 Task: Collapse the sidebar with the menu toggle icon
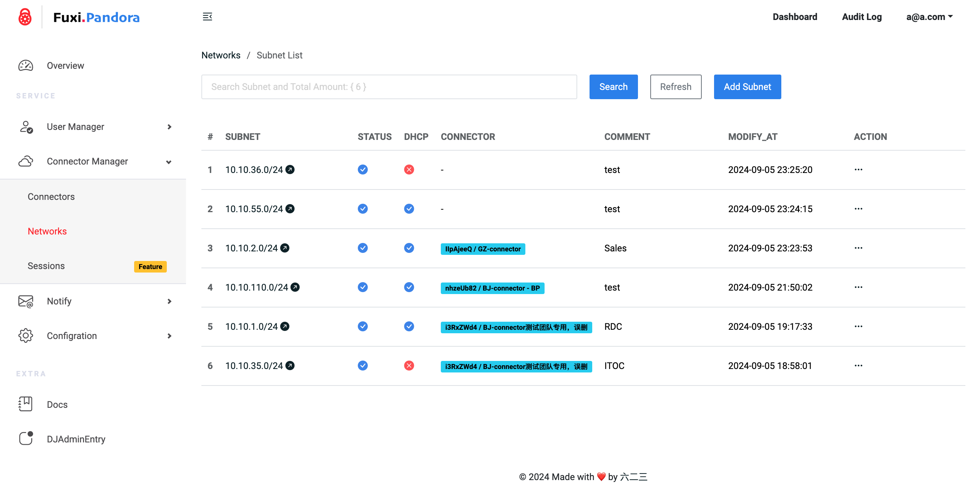[x=208, y=17]
